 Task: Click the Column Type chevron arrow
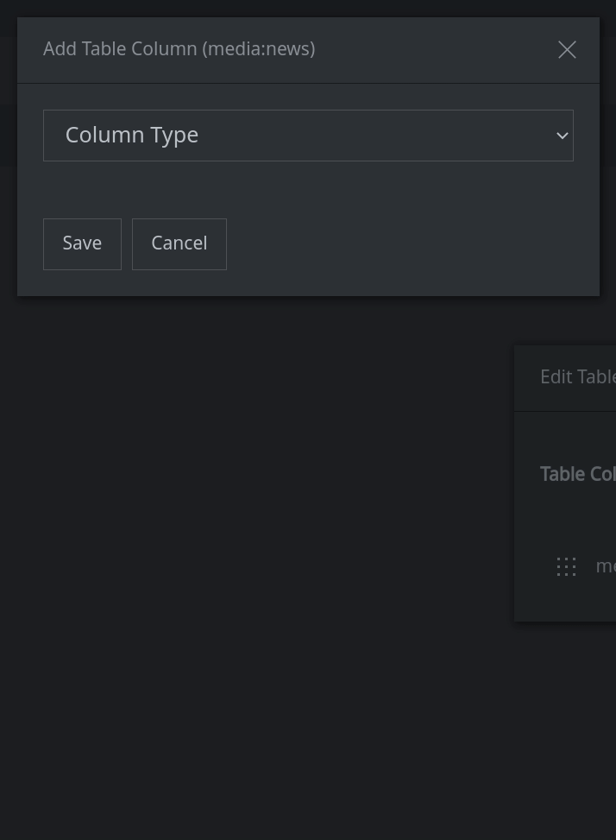click(x=562, y=136)
